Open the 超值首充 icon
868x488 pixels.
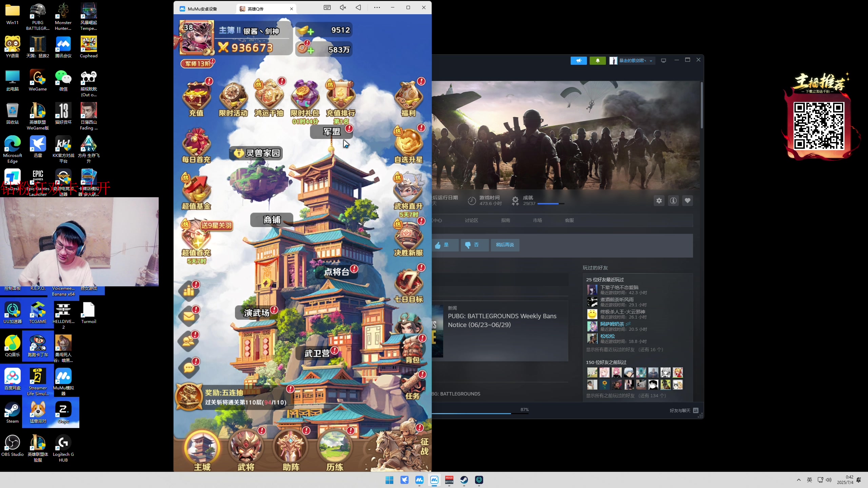[197, 239]
